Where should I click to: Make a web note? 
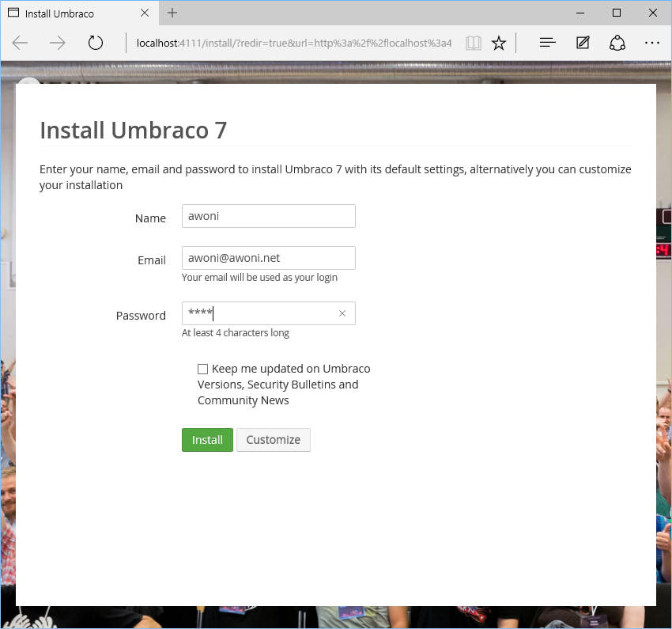click(x=583, y=43)
